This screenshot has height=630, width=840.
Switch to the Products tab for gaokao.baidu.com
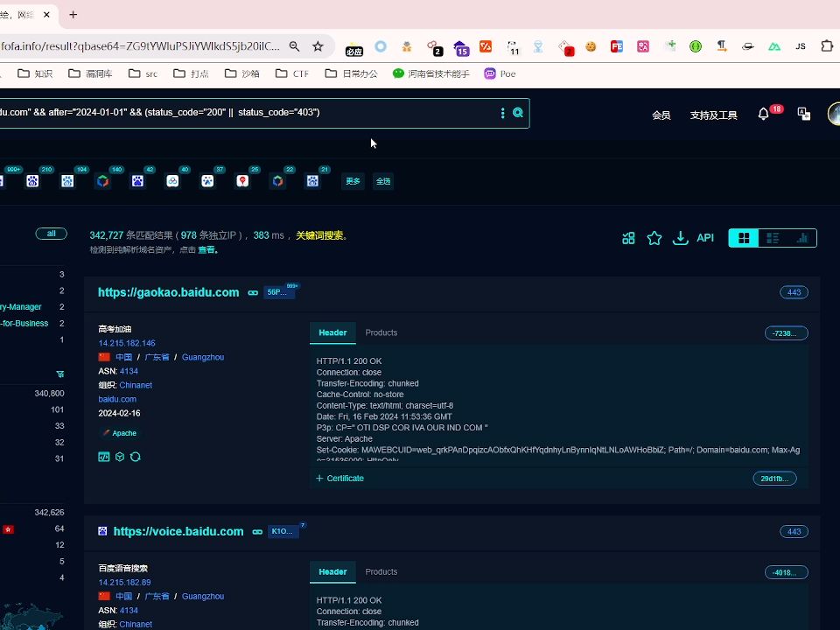[x=381, y=332]
